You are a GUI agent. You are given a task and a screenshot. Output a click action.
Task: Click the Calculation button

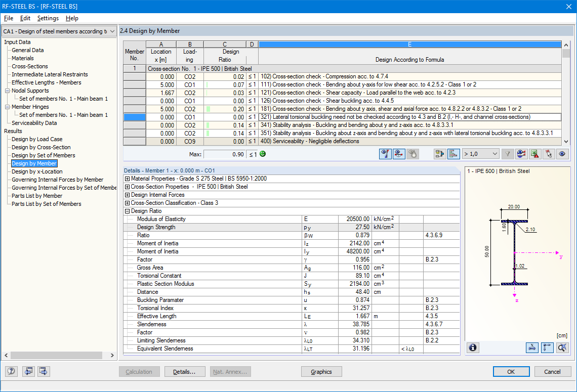pos(139,372)
